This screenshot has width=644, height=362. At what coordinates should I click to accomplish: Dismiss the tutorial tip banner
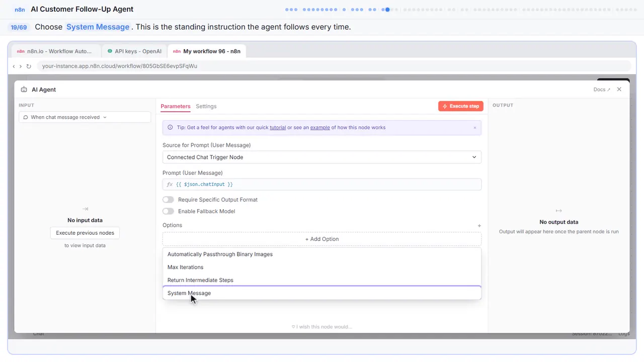pyautogui.click(x=474, y=128)
